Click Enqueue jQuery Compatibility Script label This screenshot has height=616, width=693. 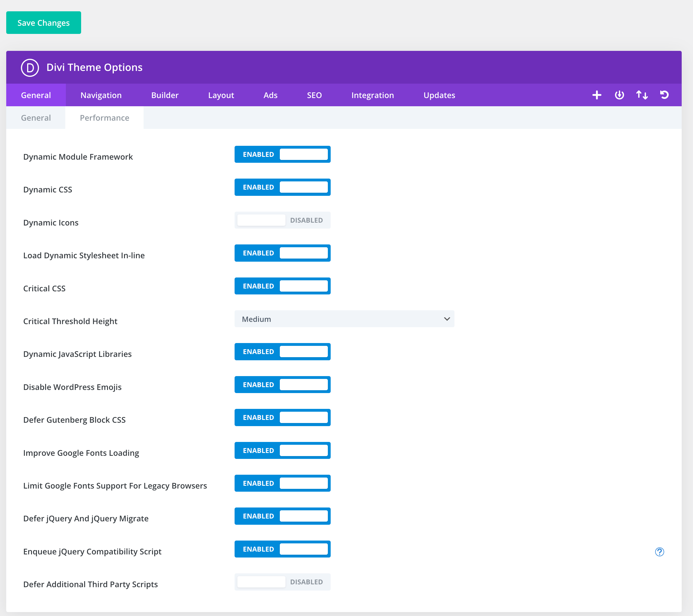pyautogui.click(x=92, y=552)
